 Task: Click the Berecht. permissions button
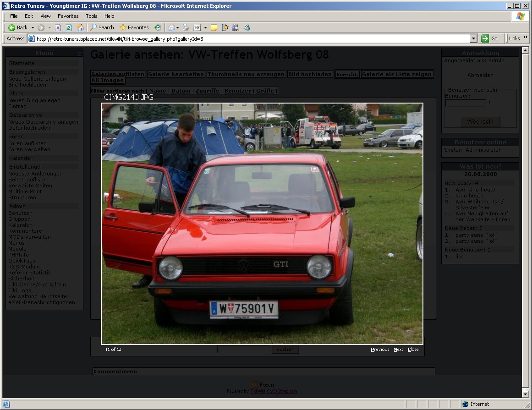[347, 74]
